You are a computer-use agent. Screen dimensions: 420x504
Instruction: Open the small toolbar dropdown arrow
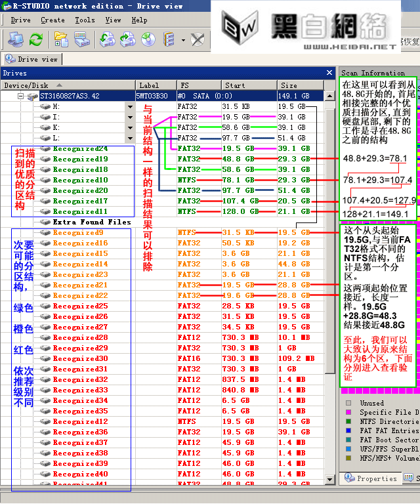(183, 40)
